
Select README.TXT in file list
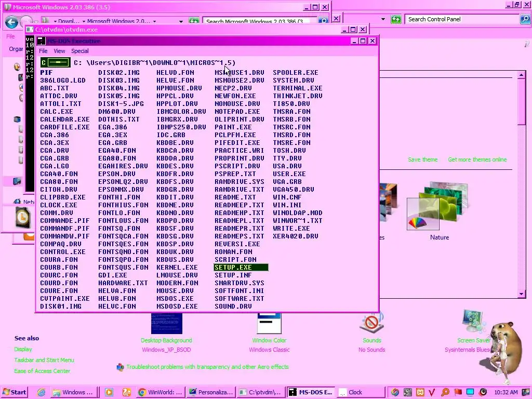pyautogui.click(x=235, y=197)
